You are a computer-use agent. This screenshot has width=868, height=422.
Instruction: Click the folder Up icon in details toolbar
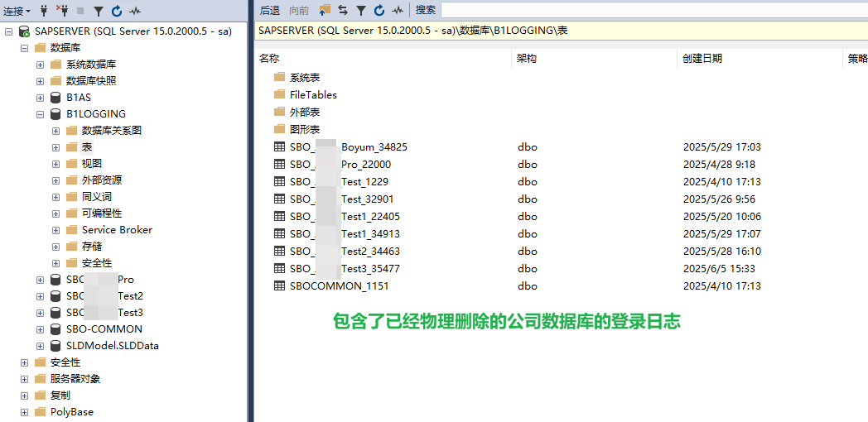[325, 9]
